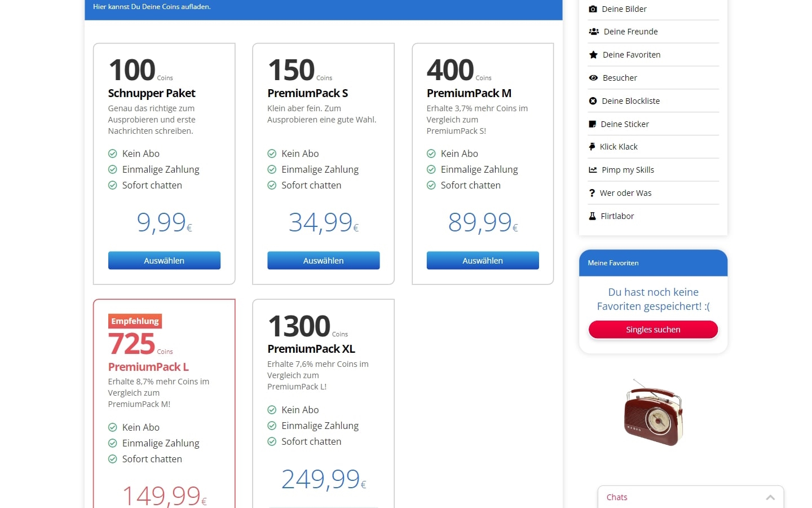Viewport: 812px width, 508px height.
Task: Open the Besucher page from the sidebar
Action: click(620, 77)
